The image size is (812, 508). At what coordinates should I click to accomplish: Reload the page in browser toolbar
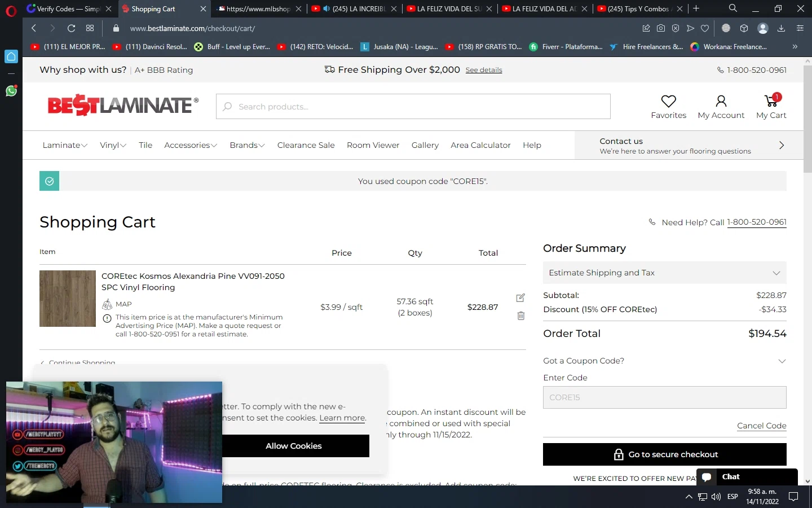pyautogui.click(x=71, y=28)
